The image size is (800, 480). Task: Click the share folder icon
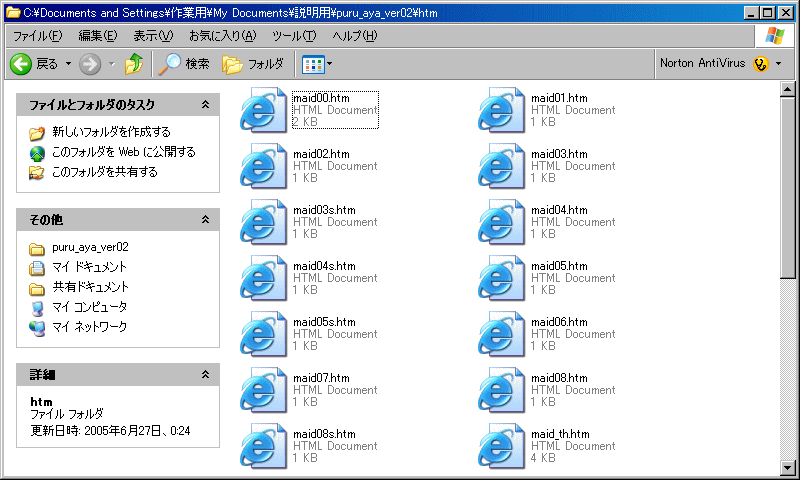[37, 173]
